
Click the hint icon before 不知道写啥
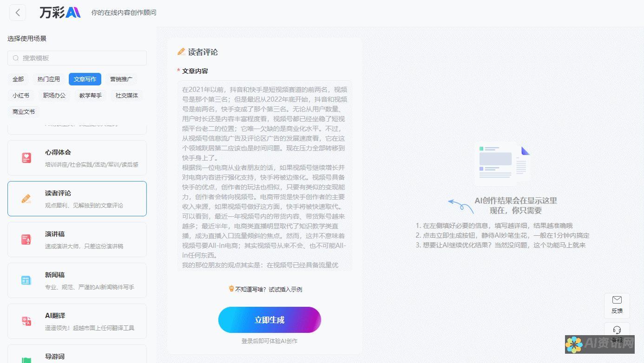click(231, 289)
